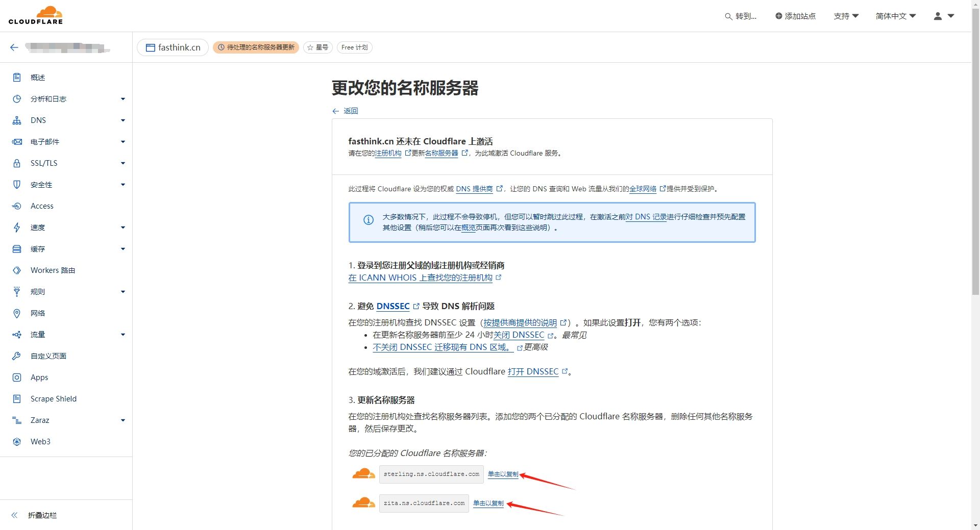Click the Scrape Shield document icon
The image size is (980, 530).
[17, 399]
